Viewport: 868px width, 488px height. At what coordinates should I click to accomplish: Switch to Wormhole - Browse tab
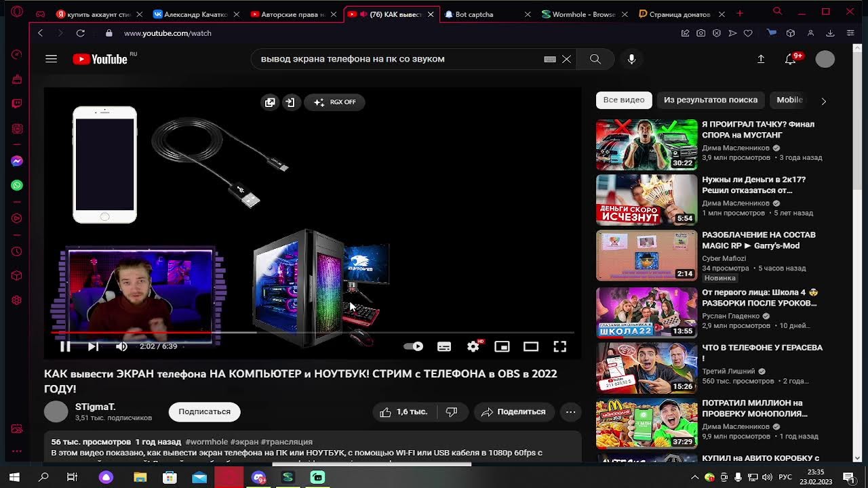[585, 14]
